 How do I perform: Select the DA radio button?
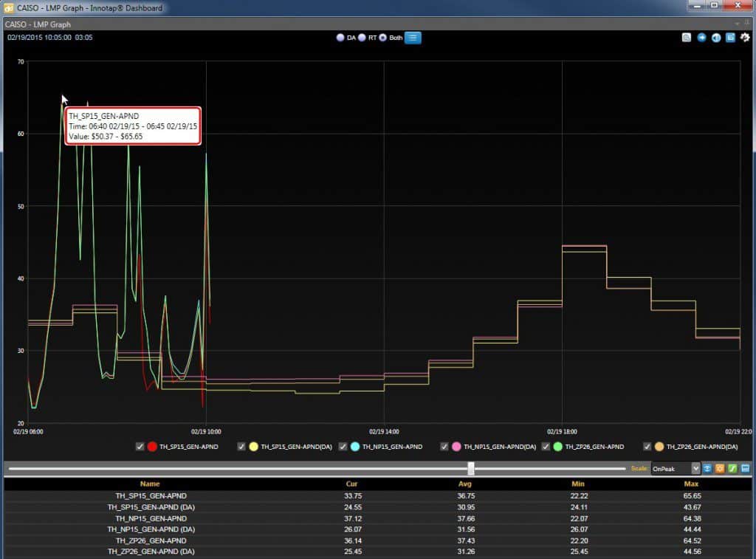tap(340, 38)
